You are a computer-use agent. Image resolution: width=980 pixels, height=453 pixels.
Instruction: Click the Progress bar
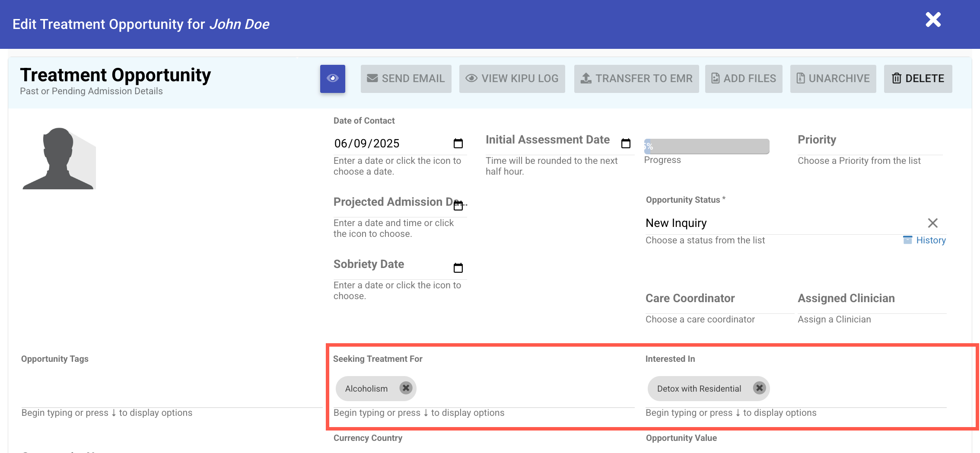pos(706,147)
